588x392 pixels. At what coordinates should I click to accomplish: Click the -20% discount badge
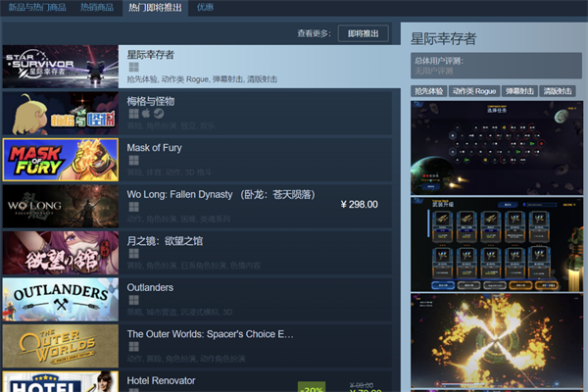312,387
